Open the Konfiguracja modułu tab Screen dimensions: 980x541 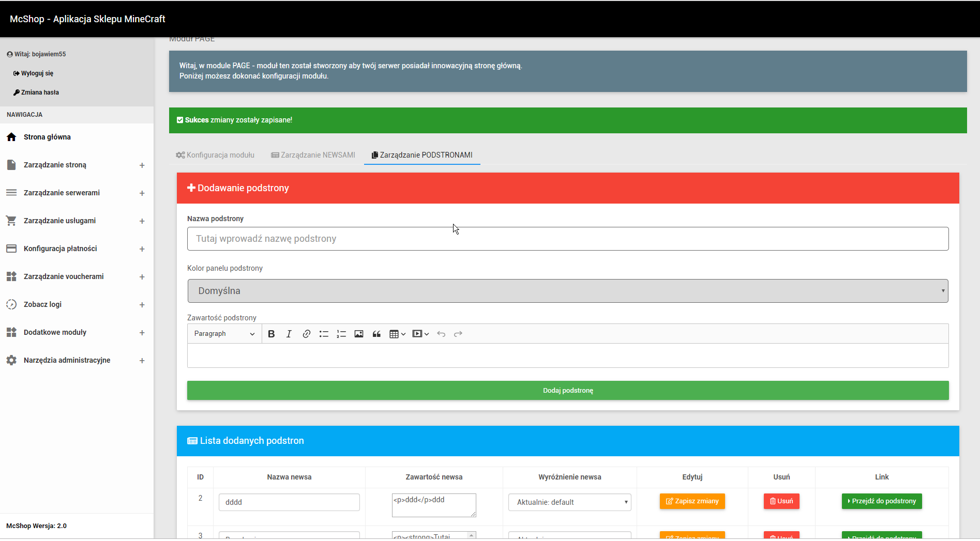click(215, 155)
